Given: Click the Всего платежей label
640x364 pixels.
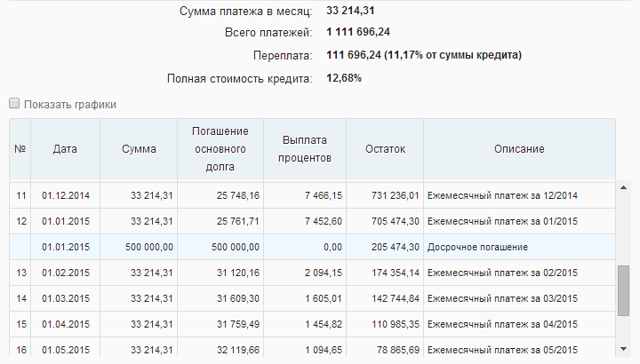Looking at the screenshot, I should click(268, 33).
